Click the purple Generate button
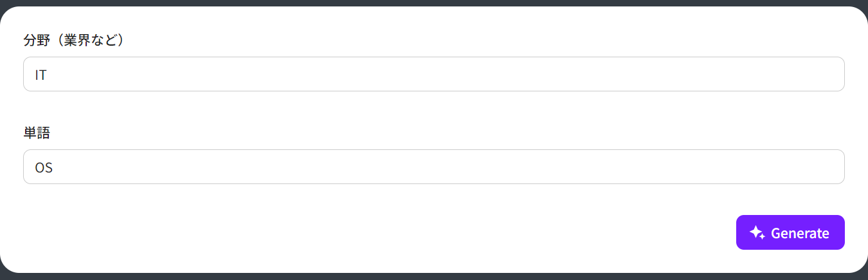The height and width of the screenshot is (280, 868). point(790,232)
